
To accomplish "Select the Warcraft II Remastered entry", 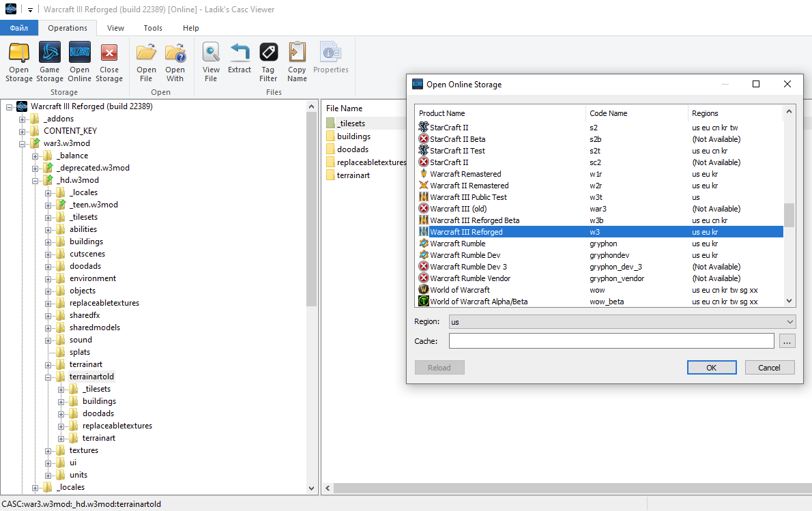I will pos(600,186).
